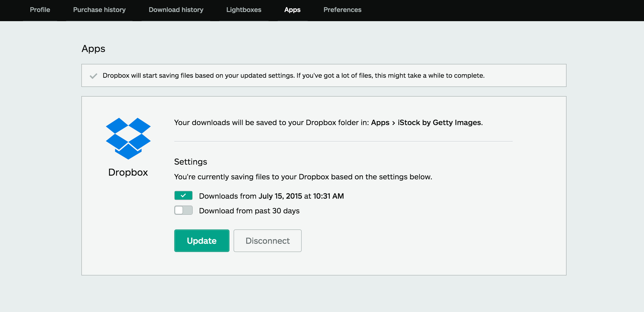The image size is (644, 312).
Task: Click the Apps page heading
Action: (93, 49)
